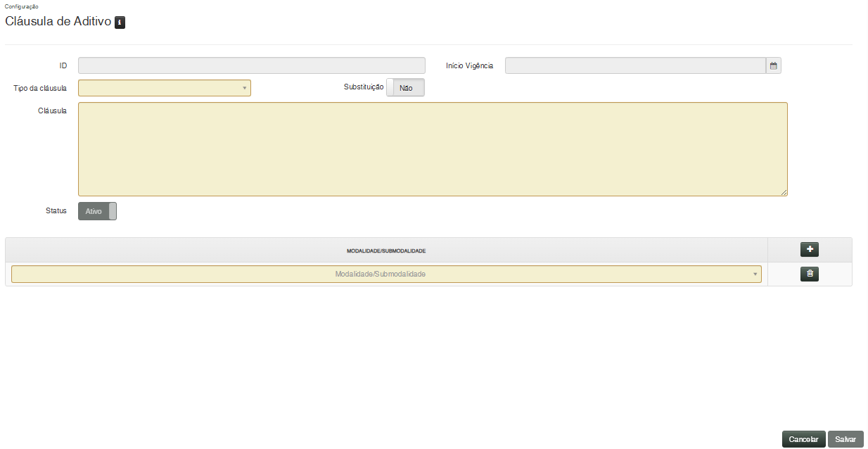Screen dimensions: 868x449
Task: Click the Cancelar button
Action: click(x=803, y=439)
